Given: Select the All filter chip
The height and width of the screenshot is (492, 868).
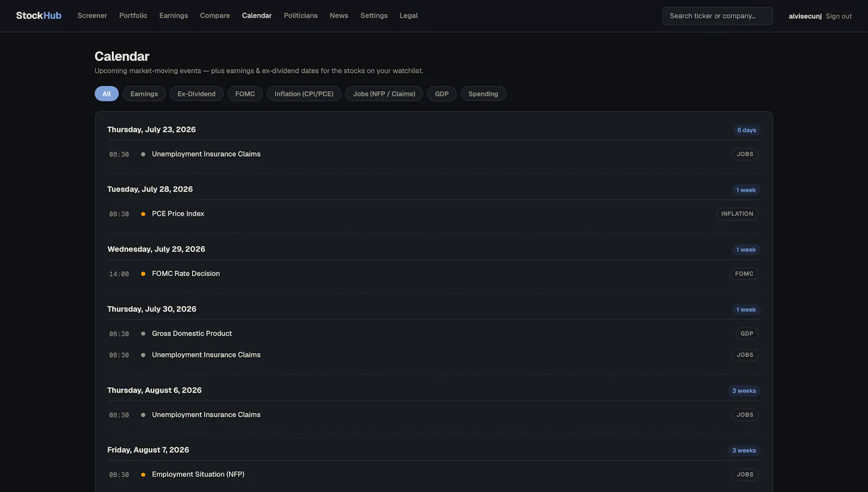Looking at the screenshot, I should pos(106,94).
